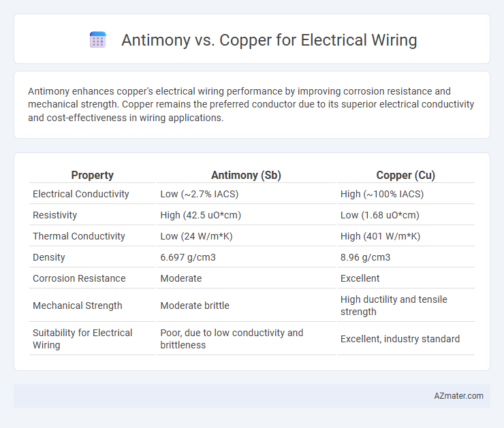This screenshot has height=428, width=504.
Task: Click the 'Low (~2.7% IACS)' cell
Action: point(200,194)
